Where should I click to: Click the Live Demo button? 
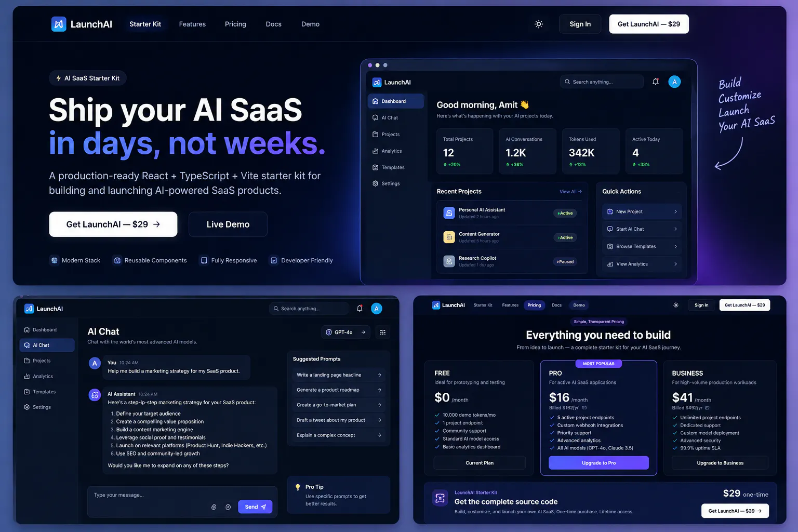[228, 224]
